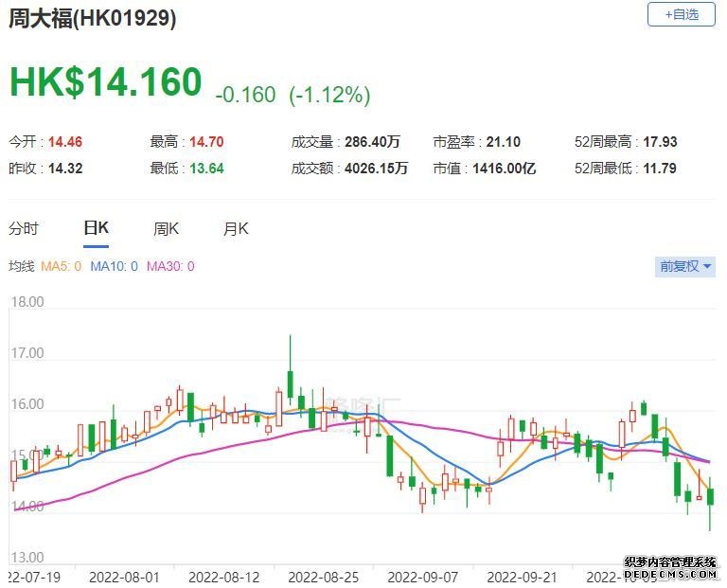Click the stock title 周大福(HK01929)
Screen dimensions: 727x588
point(92,19)
